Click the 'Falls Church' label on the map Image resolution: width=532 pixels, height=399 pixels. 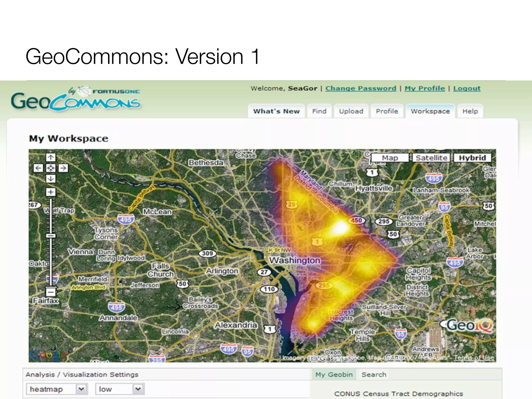point(161,270)
